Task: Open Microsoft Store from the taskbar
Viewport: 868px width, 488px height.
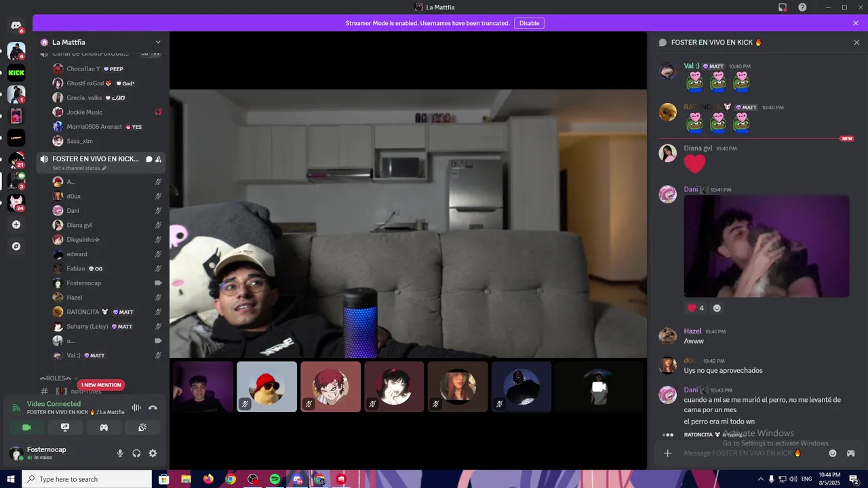Action: coord(163,479)
